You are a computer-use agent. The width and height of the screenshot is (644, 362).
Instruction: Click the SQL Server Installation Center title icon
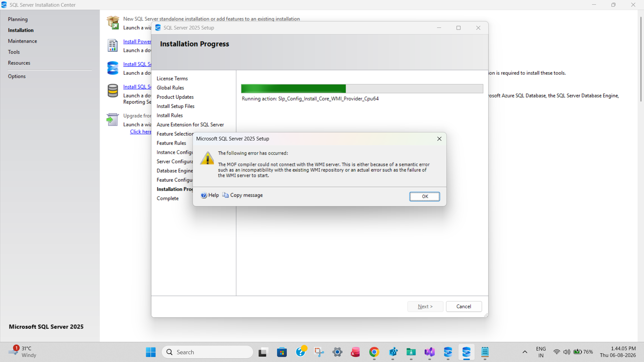4,5
